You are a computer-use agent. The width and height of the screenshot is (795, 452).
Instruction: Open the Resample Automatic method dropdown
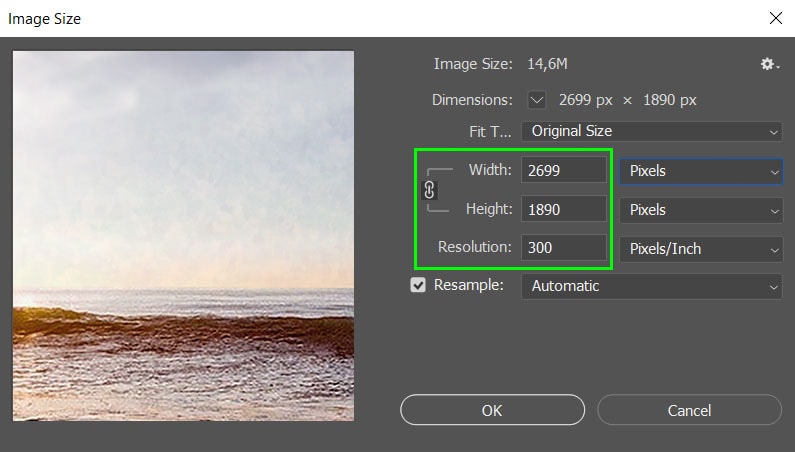tap(652, 286)
